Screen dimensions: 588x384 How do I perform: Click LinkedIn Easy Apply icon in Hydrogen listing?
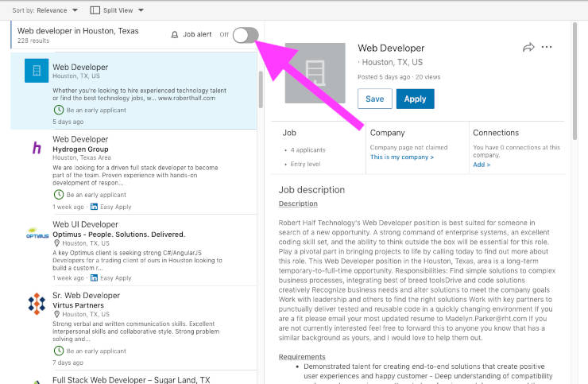point(94,207)
